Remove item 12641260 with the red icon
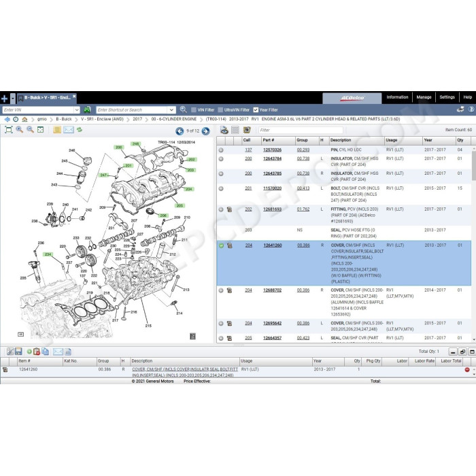The height and width of the screenshot is (476, 476). click(467, 369)
